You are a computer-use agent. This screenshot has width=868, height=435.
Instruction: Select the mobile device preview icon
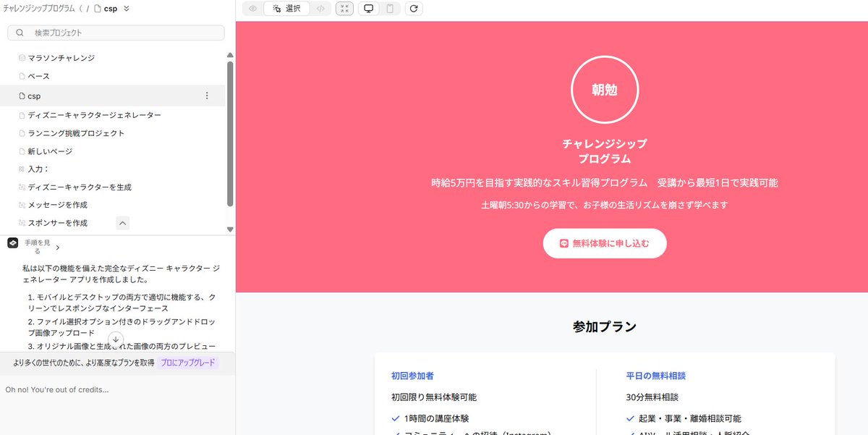tap(390, 9)
